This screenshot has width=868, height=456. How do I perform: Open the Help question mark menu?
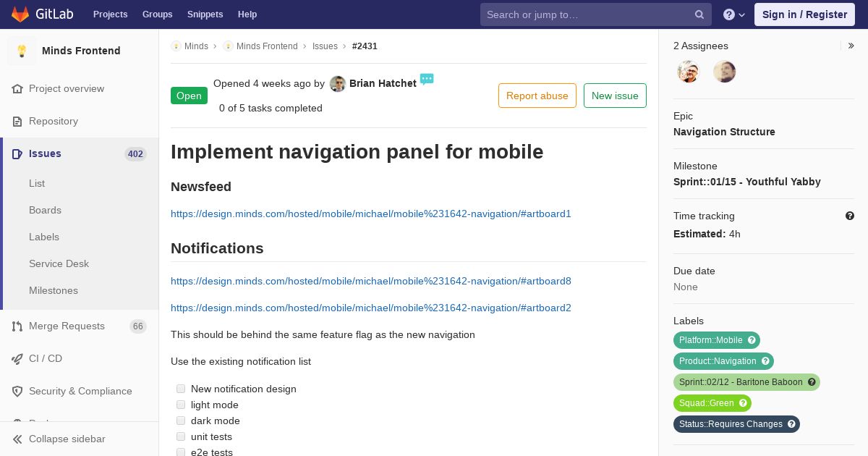click(734, 14)
